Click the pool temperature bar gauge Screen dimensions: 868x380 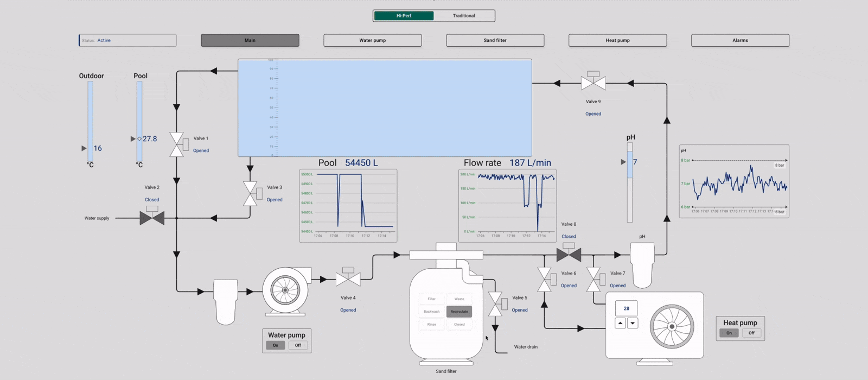click(139, 122)
